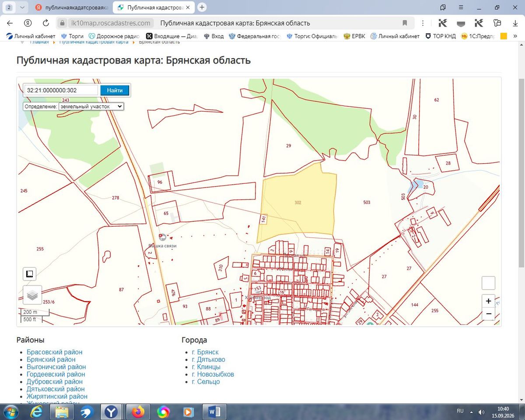Close the Публичная кадастровая карта tab
Viewport: 525px width, 420px height.
coord(188,8)
